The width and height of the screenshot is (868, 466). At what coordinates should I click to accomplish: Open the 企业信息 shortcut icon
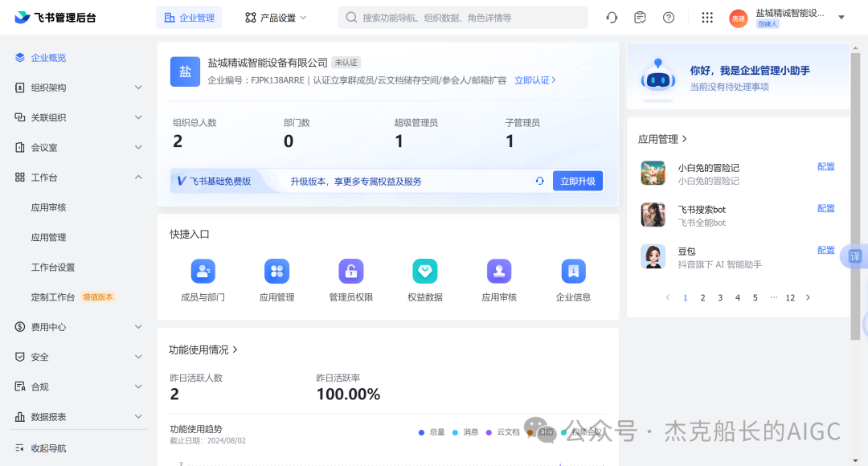click(574, 272)
